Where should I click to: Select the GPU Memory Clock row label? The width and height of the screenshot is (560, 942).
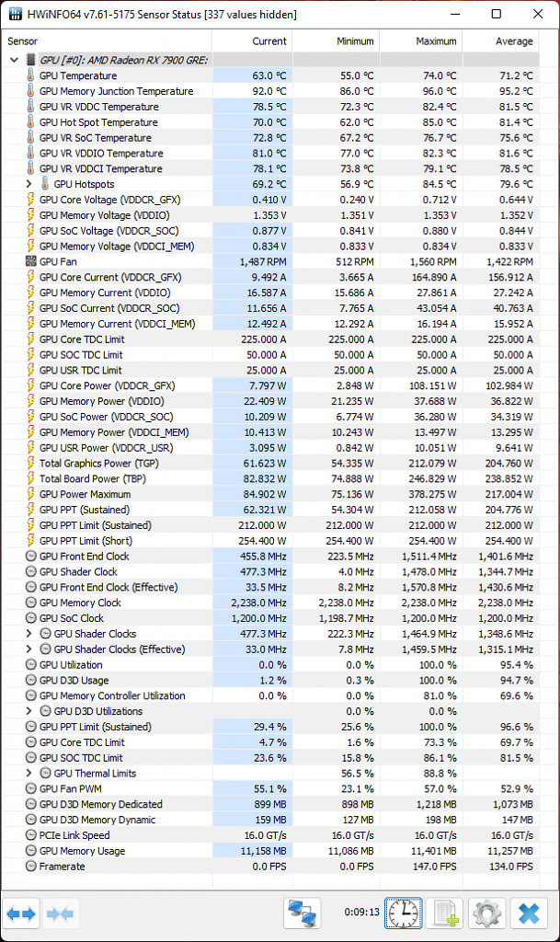click(80, 603)
